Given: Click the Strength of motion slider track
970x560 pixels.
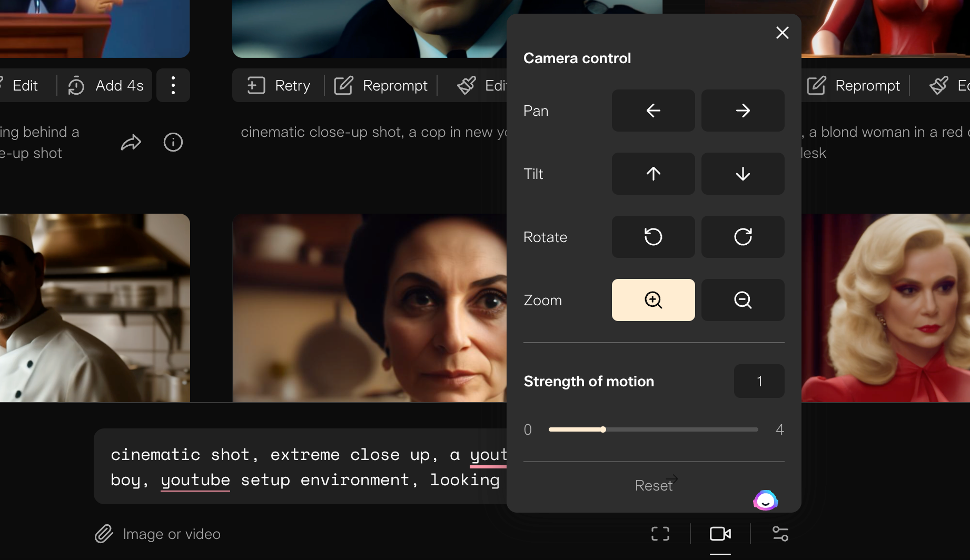Looking at the screenshot, I should [x=653, y=429].
